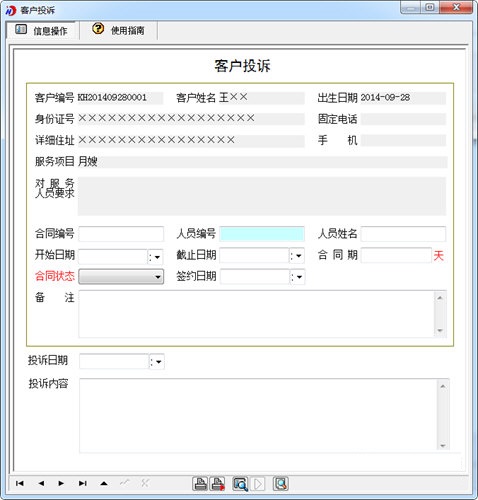Screen dimensions: 478x500
Task: Click 备注 scrollbar up arrow
Action: tap(440, 297)
